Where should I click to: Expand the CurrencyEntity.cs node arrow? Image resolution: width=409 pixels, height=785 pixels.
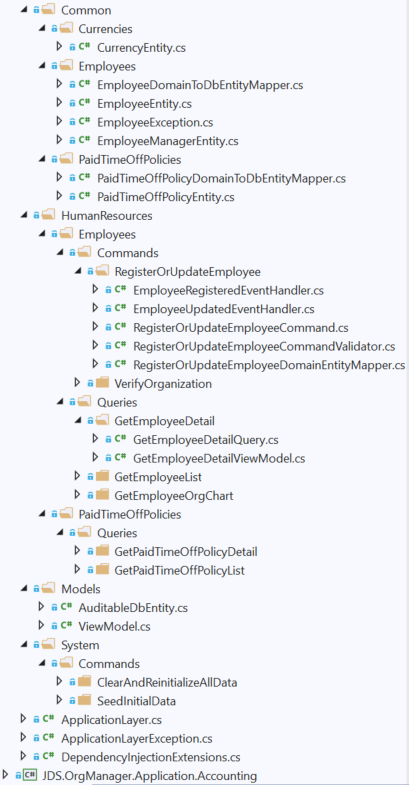60,47
